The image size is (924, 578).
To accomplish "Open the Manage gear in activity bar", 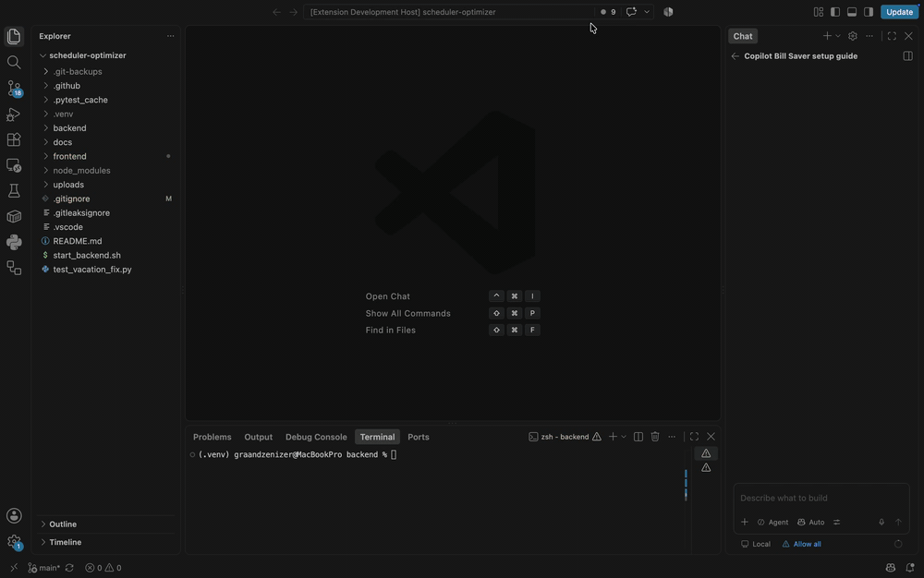I will [x=14, y=541].
